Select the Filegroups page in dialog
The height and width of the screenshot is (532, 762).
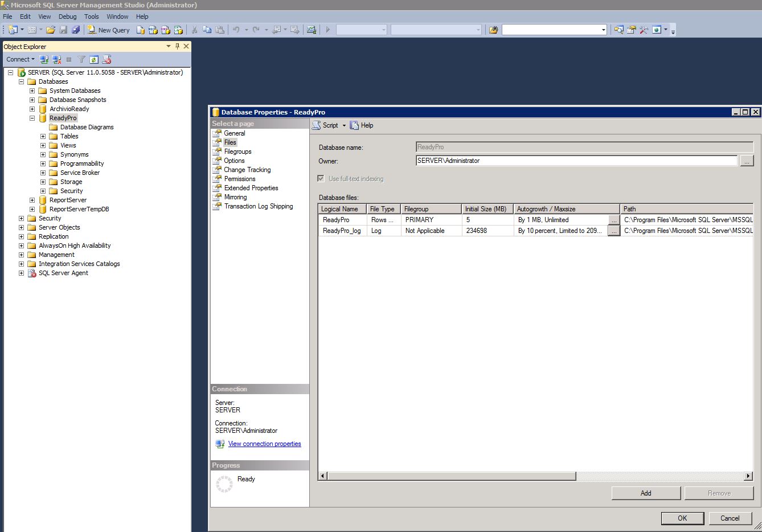[x=237, y=152]
